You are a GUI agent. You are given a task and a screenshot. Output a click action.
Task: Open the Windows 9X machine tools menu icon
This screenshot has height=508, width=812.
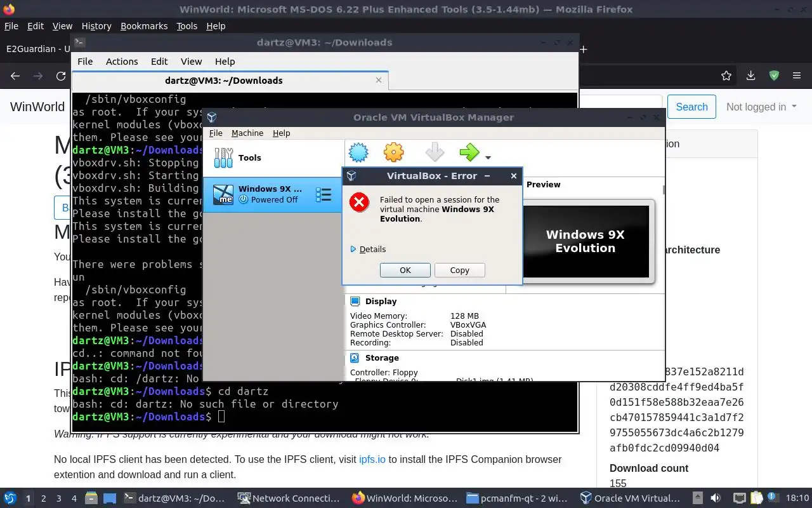[x=324, y=195]
